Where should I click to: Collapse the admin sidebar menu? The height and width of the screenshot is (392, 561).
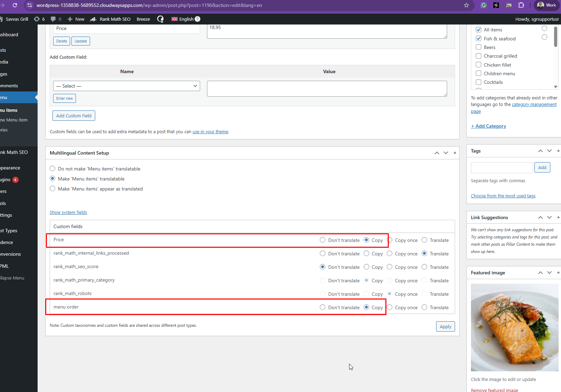(12, 278)
